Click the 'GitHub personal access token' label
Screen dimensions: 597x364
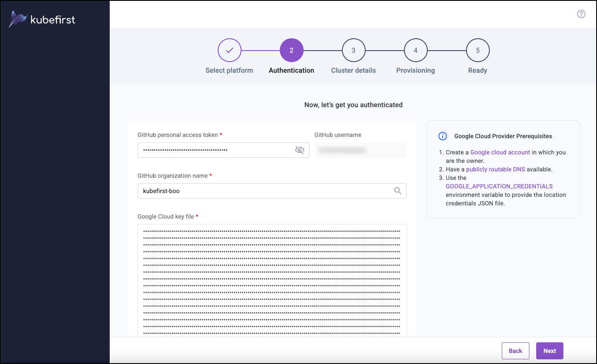tap(178, 135)
